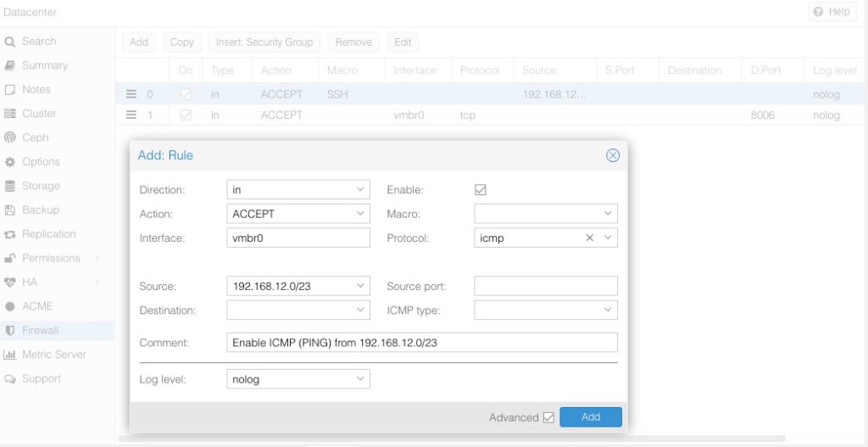Image resolution: width=868 pixels, height=447 pixels.
Task: Click the drag handle icon of rule 0
Action: (x=131, y=94)
